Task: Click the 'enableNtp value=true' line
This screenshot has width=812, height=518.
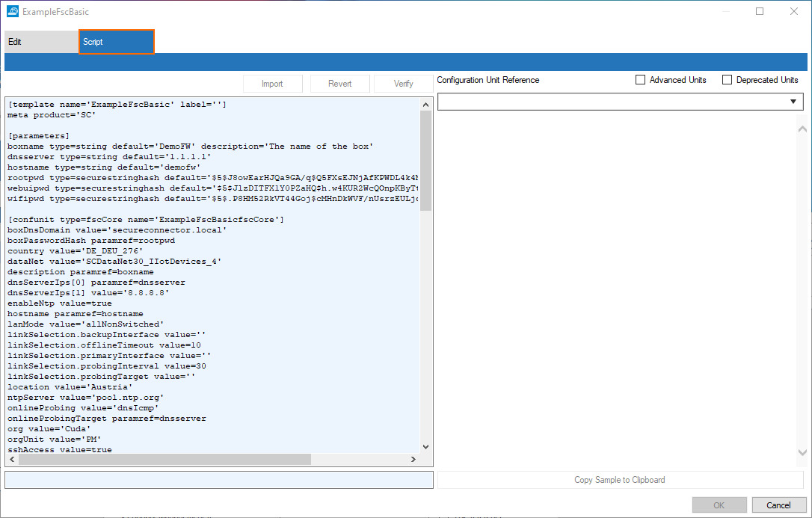Action: pyautogui.click(x=60, y=303)
